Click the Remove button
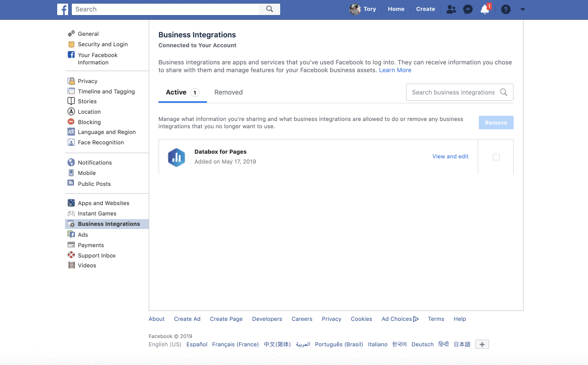Viewport: 588px width, 365px height. click(496, 123)
